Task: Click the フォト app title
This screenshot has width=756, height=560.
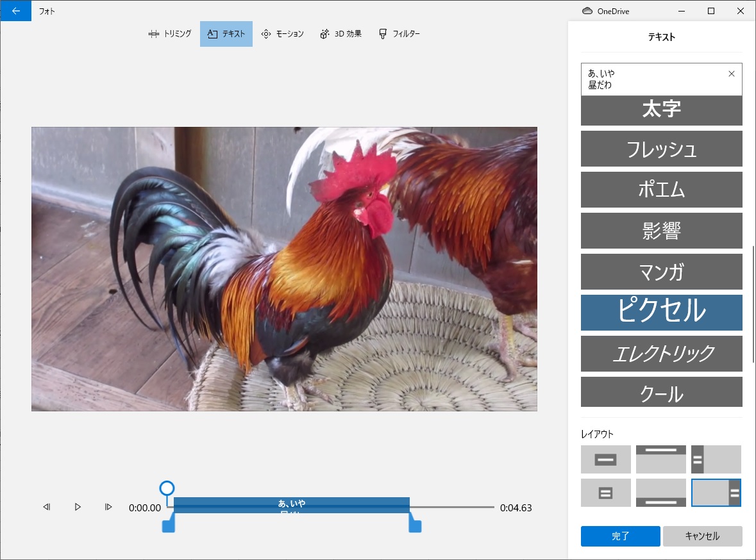Action: 47,11
